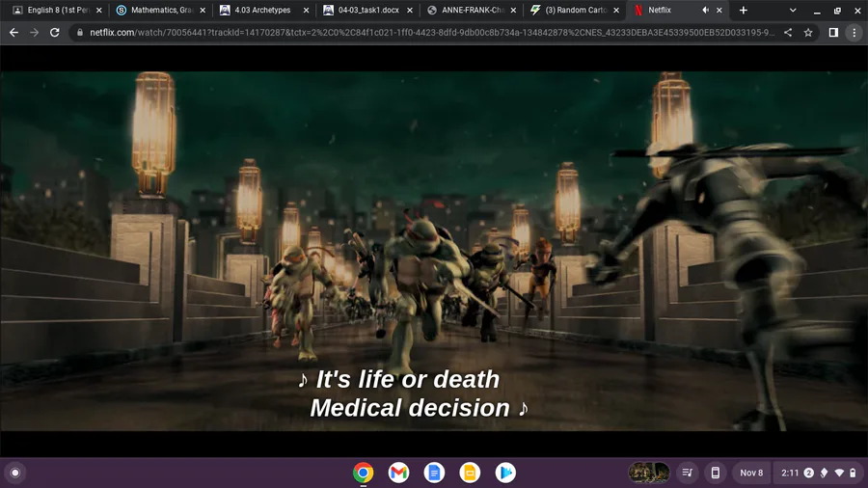Image resolution: width=868 pixels, height=488 pixels.
Task: Close the Netflix tab
Action: pyautogui.click(x=719, y=10)
